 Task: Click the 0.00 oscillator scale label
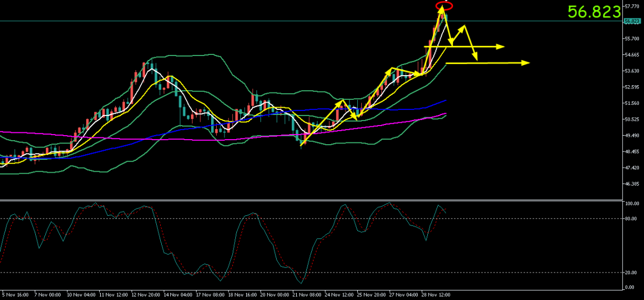pyautogui.click(x=629, y=287)
